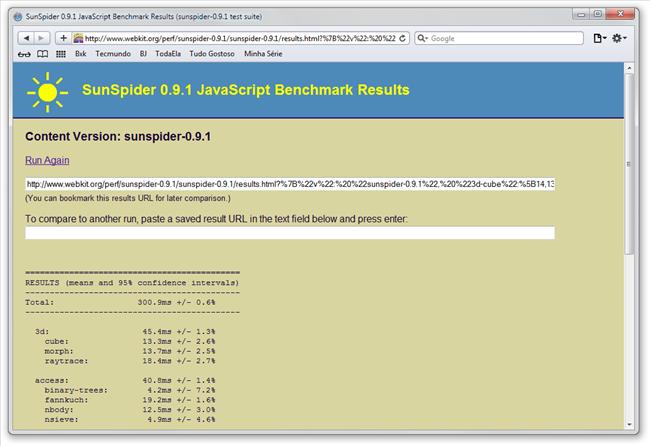Click the 'cube:' result row
The height and width of the screenshot is (446, 650).
click(x=130, y=342)
